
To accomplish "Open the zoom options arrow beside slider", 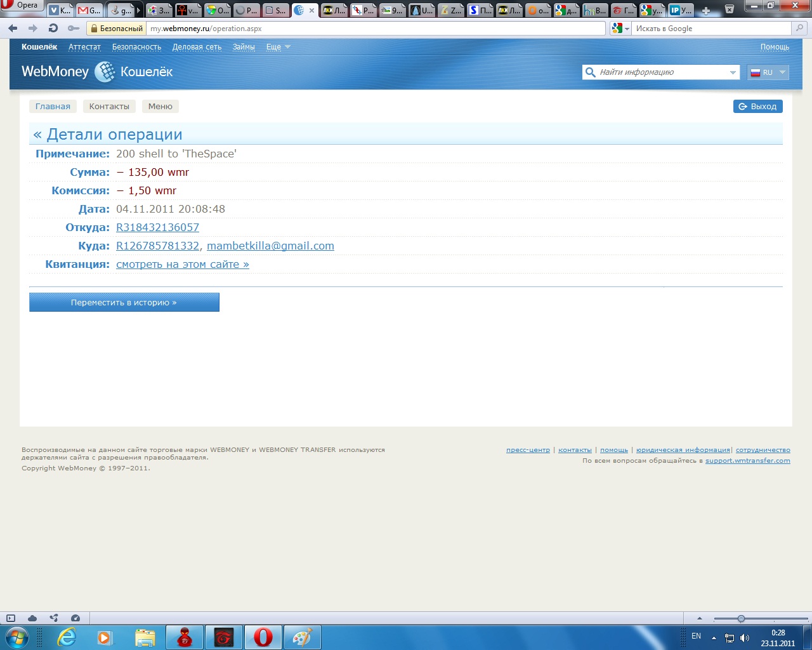I will [x=700, y=619].
